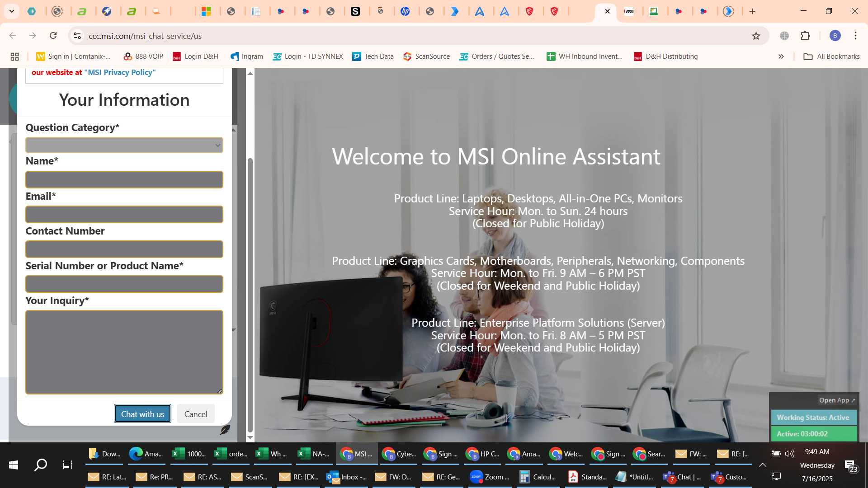Click the feather icon below form
Image resolution: width=868 pixels, height=488 pixels.
(x=225, y=430)
